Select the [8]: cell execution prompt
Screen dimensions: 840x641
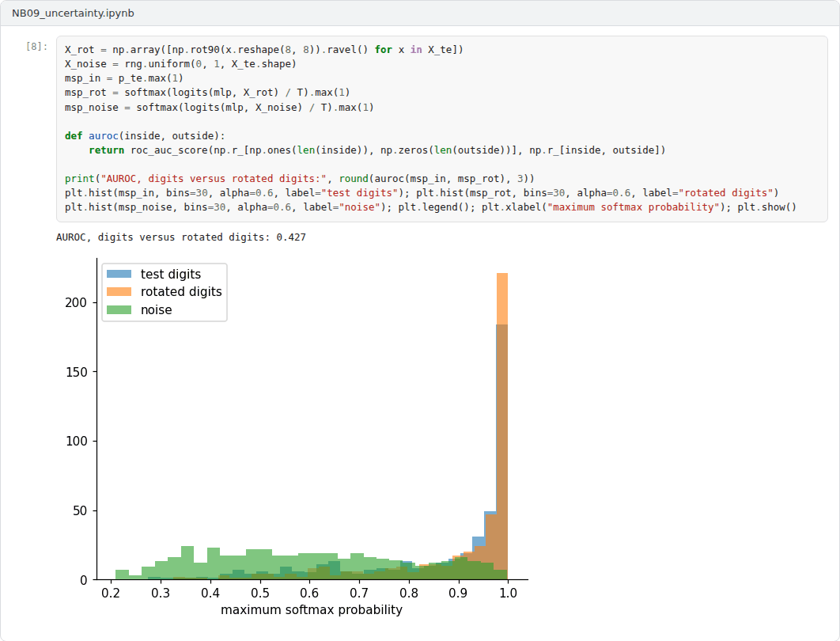tap(36, 47)
